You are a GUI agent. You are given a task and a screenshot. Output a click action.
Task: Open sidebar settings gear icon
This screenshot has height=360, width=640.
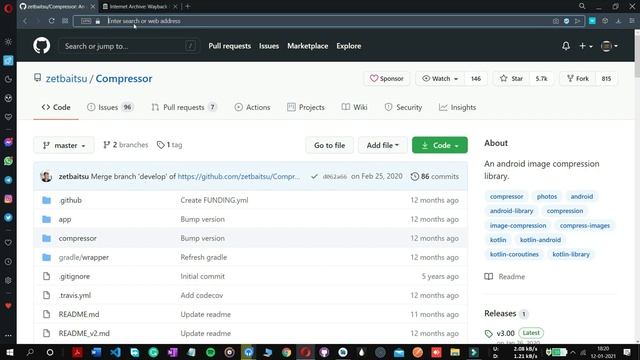pyautogui.click(x=8, y=280)
